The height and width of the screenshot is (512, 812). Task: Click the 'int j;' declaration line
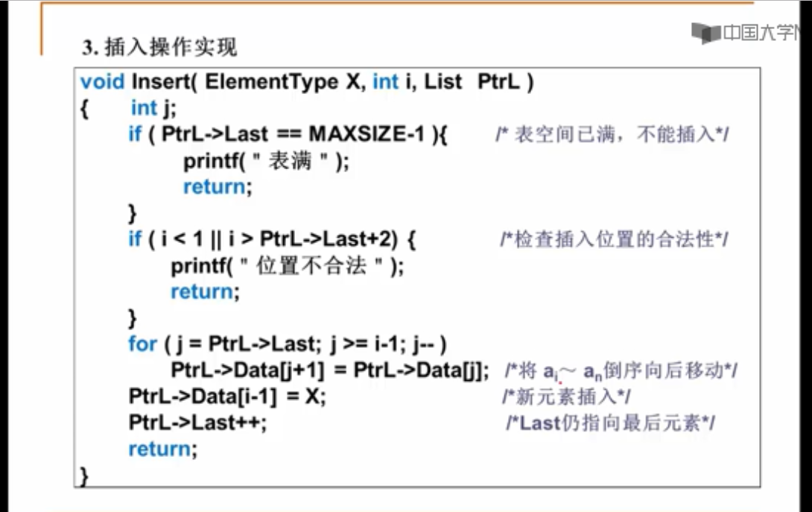pos(153,108)
